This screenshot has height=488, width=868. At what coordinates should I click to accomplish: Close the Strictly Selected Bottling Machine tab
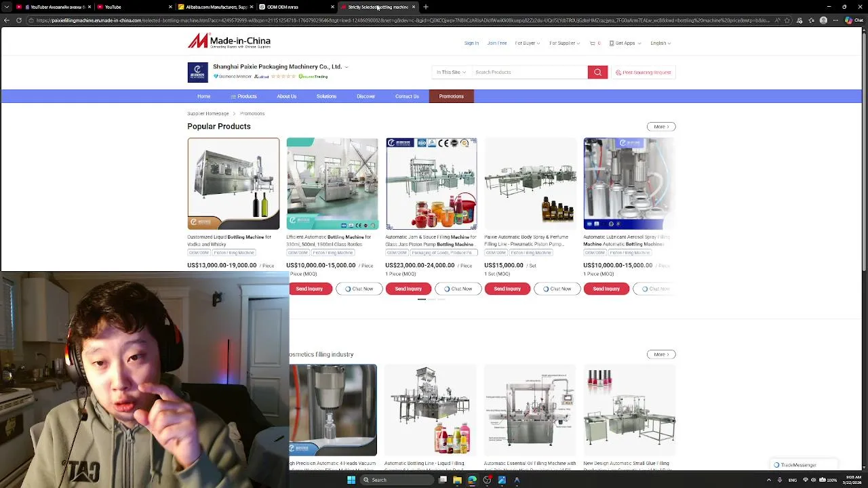[414, 7]
